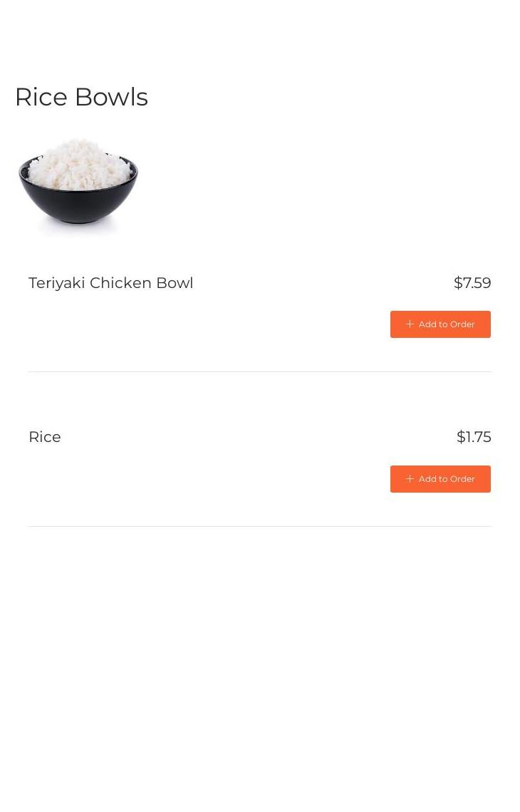The width and height of the screenshot is (520, 812).
Task: Select the Rice Bowls category heading
Action: point(82,97)
